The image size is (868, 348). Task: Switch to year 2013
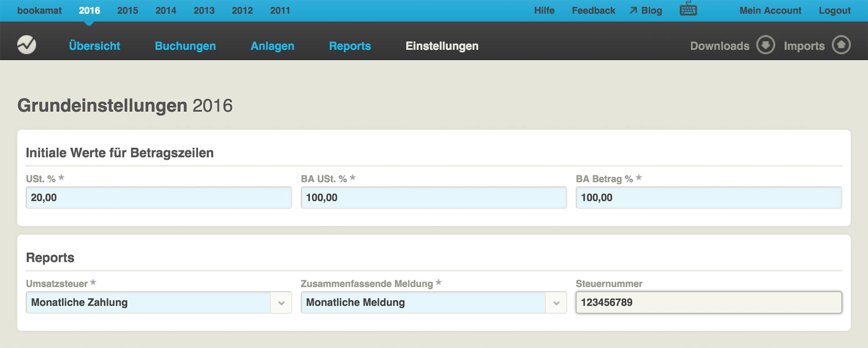204,10
